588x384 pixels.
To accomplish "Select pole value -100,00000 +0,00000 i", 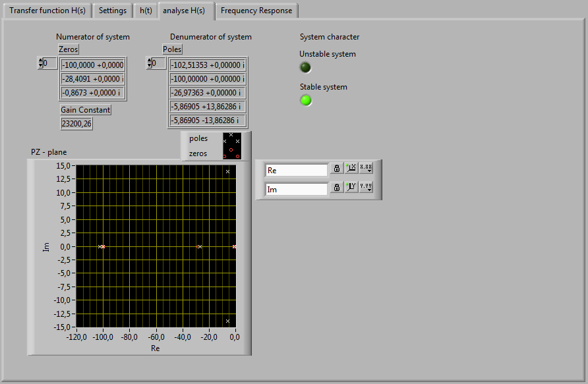I will [208, 79].
